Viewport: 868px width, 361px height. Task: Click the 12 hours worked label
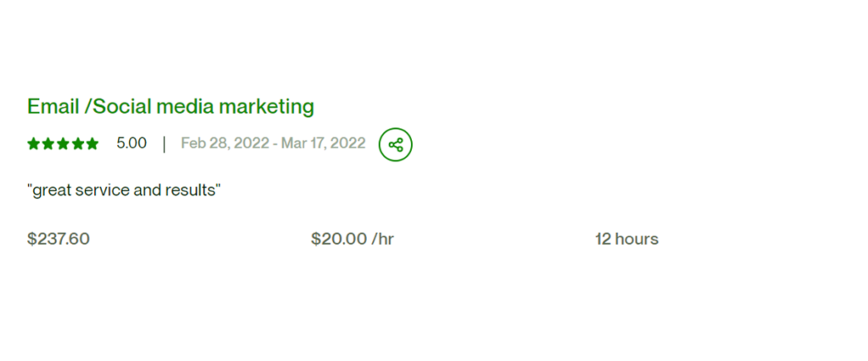pyautogui.click(x=626, y=239)
